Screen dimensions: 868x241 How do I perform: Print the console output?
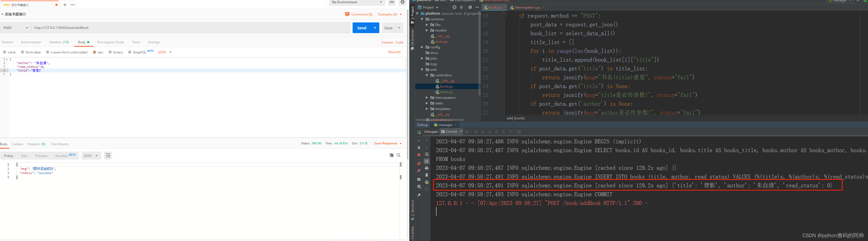[427, 168]
